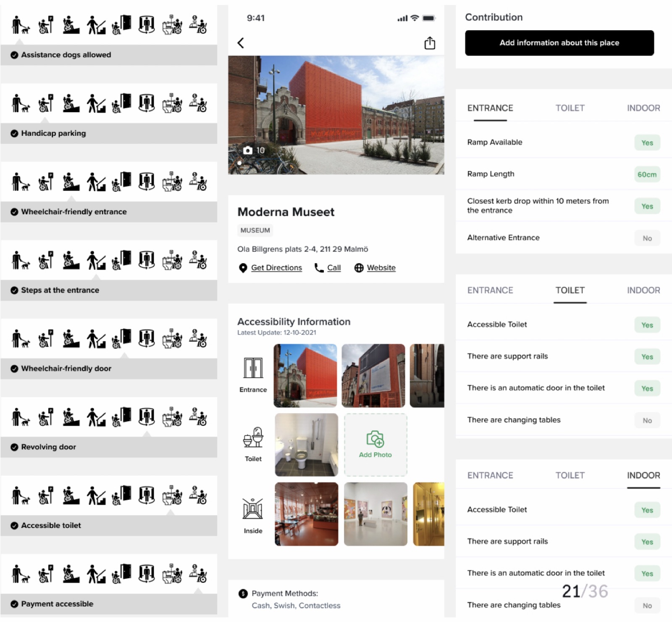Image resolution: width=672 pixels, height=622 pixels.
Task: Click steps icon above 'Steps at the entrance'
Action: (x=96, y=260)
